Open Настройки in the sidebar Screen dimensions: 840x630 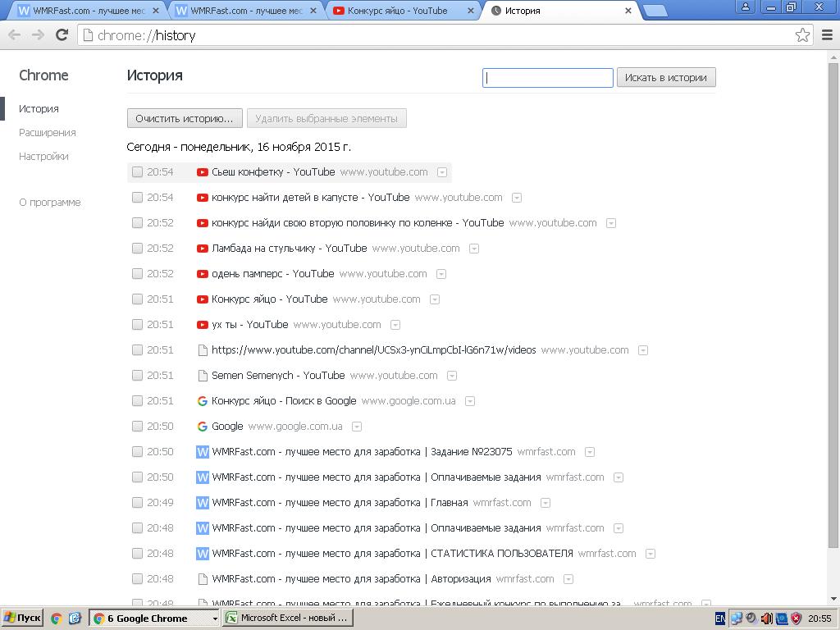pyautogui.click(x=43, y=157)
